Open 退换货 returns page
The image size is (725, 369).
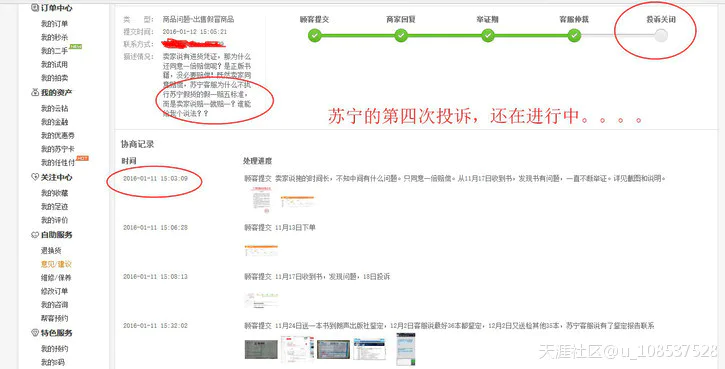click(51, 251)
